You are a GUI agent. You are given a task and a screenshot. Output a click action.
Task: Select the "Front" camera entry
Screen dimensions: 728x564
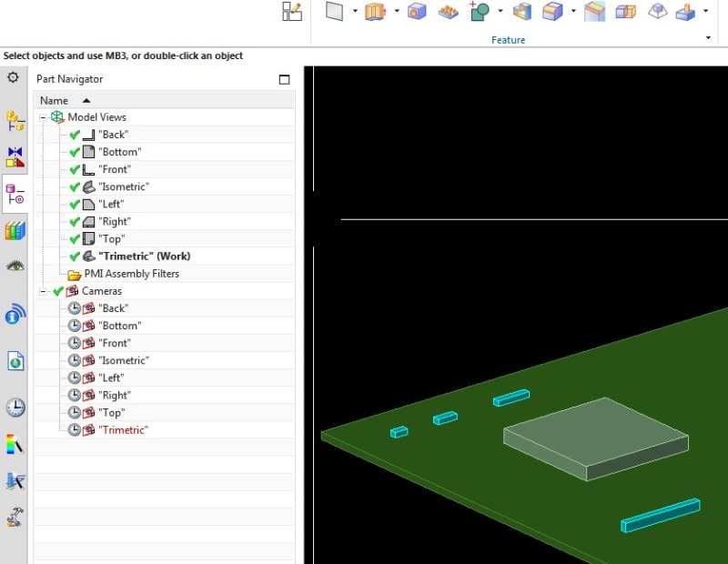tap(115, 343)
